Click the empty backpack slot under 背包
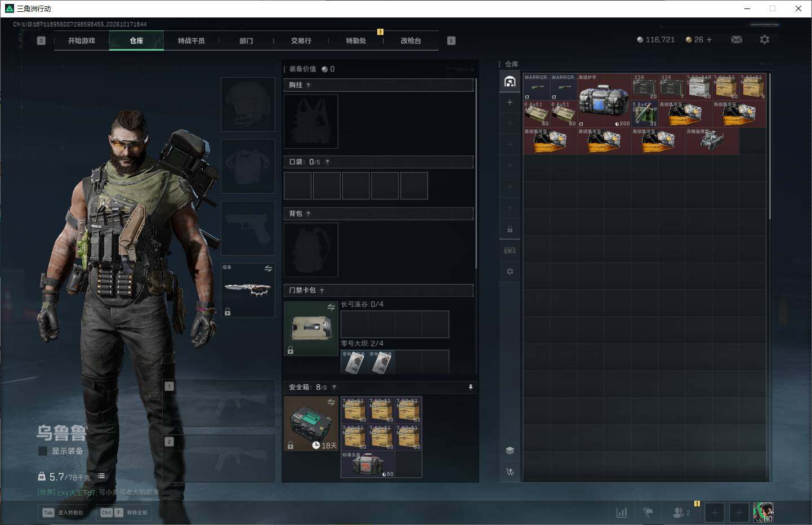 pyautogui.click(x=311, y=250)
